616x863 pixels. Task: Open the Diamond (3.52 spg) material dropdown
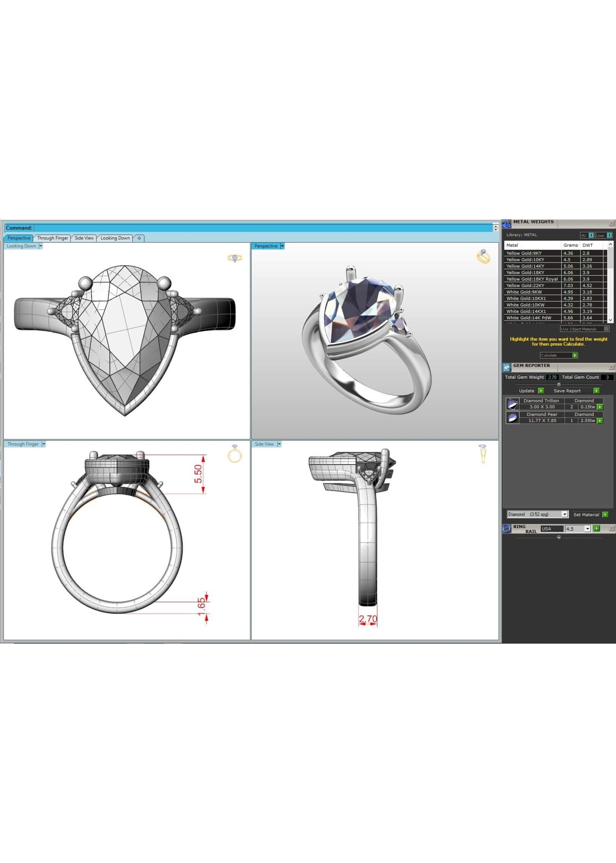(x=565, y=514)
